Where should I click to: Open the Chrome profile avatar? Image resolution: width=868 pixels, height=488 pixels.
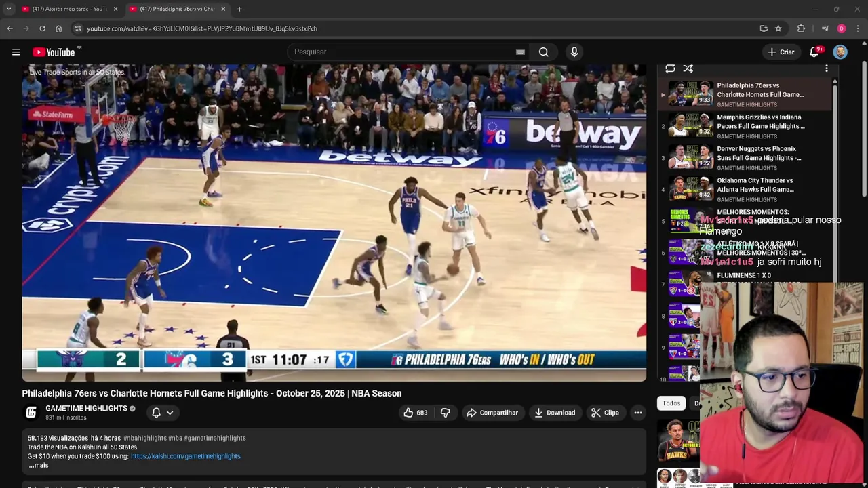842,28
